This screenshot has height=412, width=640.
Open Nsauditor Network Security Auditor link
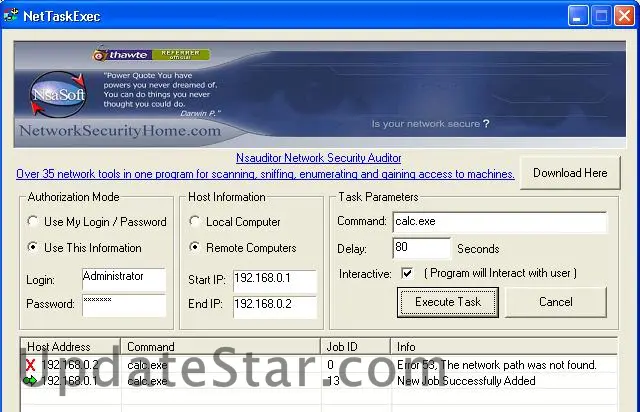click(x=318, y=158)
